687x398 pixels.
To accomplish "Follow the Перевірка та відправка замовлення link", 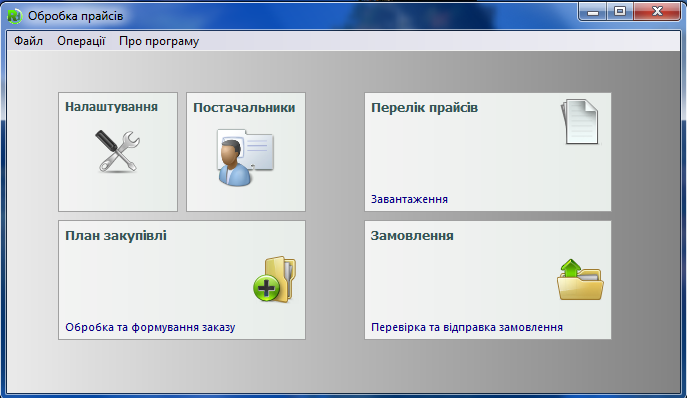I will (x=467, y=327).
